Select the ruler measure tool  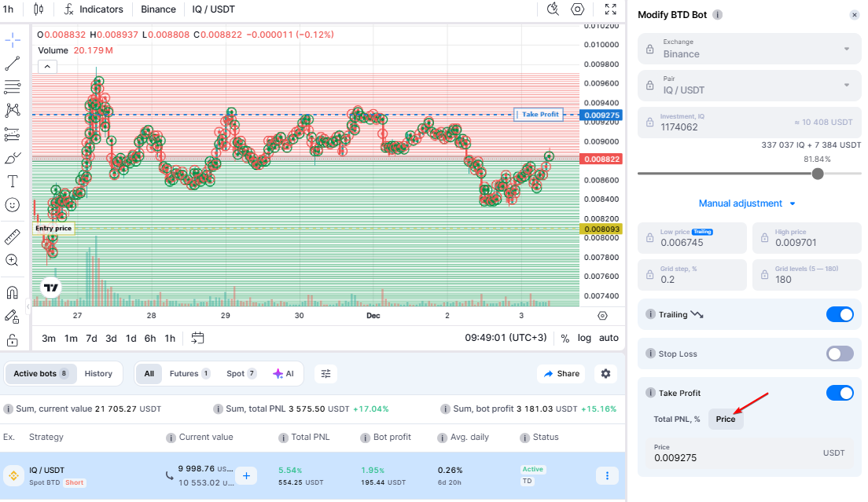pos(12,236)
